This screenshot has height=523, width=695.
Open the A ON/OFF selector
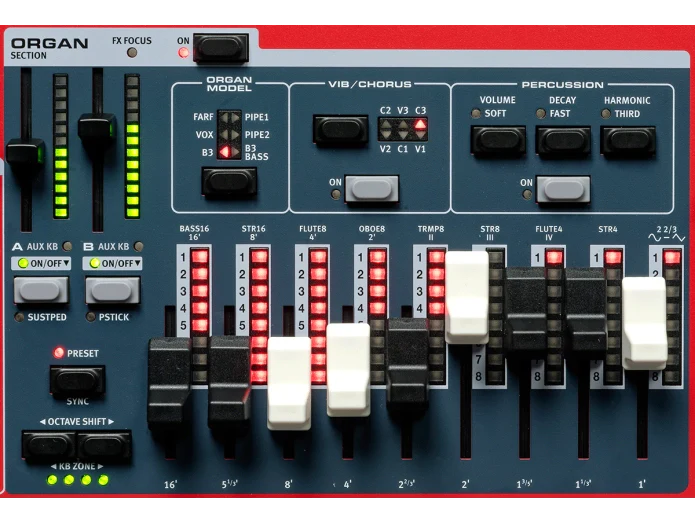tap(41, 264)
